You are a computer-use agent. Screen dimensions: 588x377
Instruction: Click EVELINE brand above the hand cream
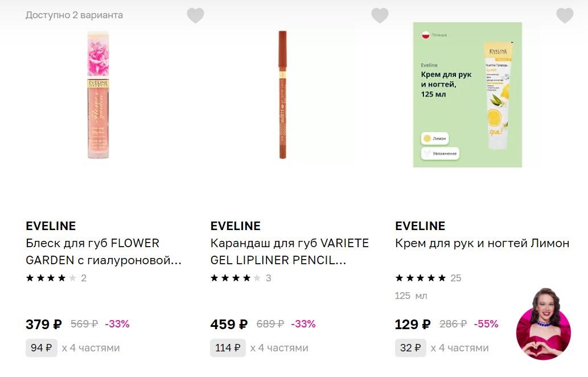(x=420, y=226)
